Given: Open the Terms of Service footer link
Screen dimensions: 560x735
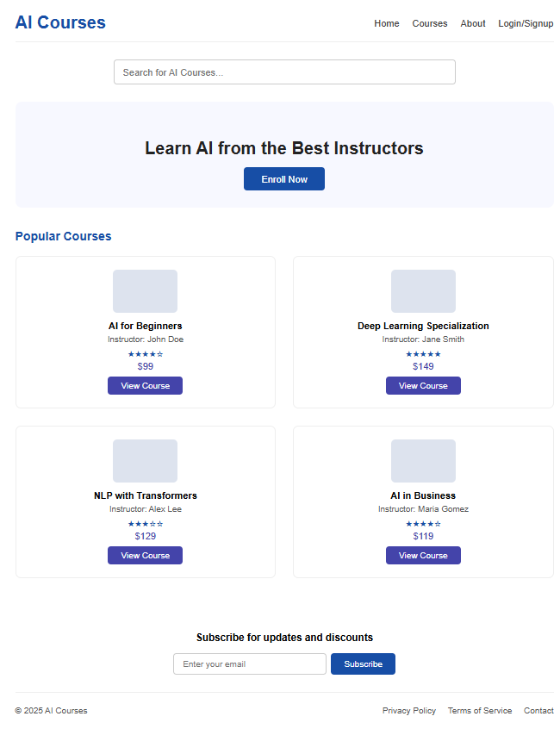Looking at the screenshot, I should point(480,711).
